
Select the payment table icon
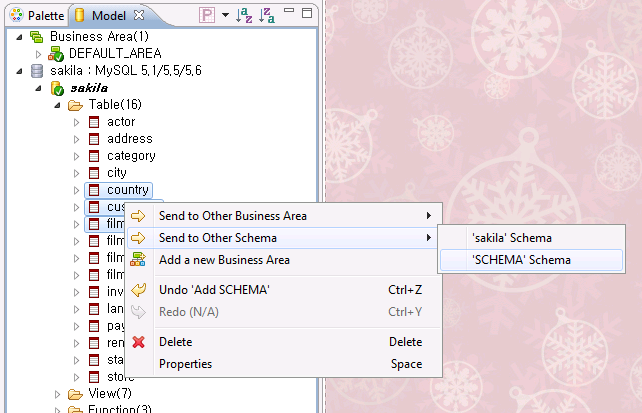click(x=94, y=326)
